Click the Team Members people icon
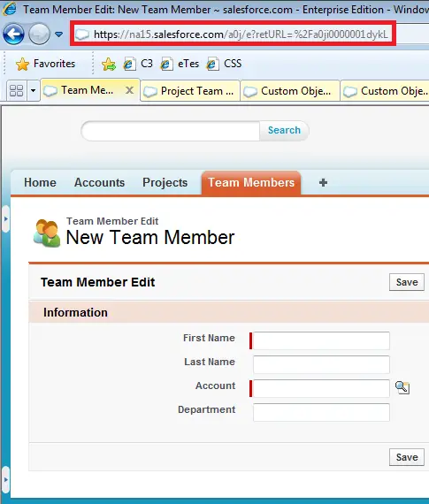Image resolution: width=429 pixels, height=504 pixels. (x=47, y=233)
